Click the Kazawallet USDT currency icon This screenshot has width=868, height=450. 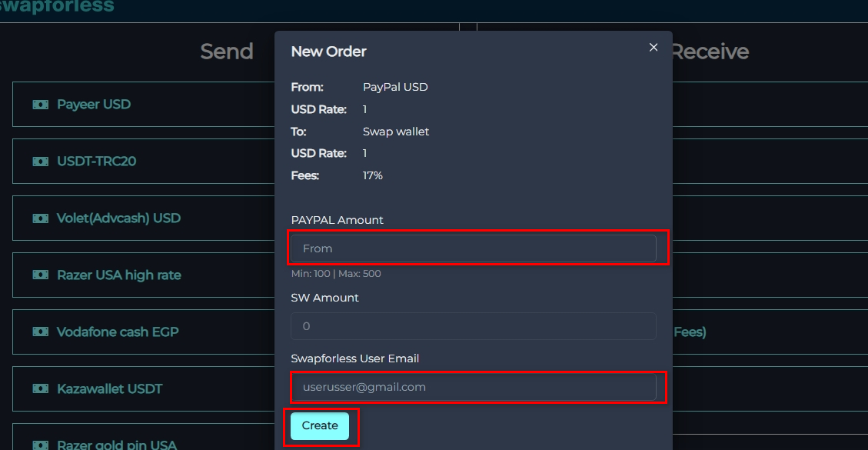click(40, 388)
